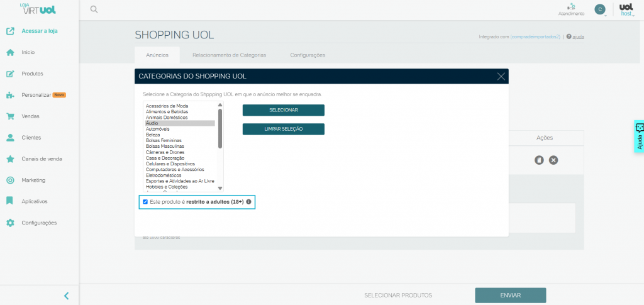Switch to Relacionamento de Categorias tab

click(229, 55)
